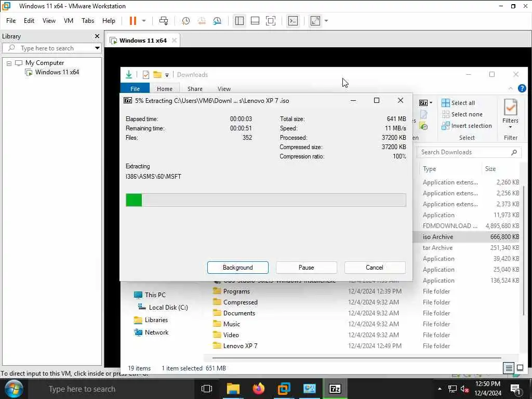Switch Explorer to details view icon
This screenshot has height=399, width=532.
coord(508,368)
